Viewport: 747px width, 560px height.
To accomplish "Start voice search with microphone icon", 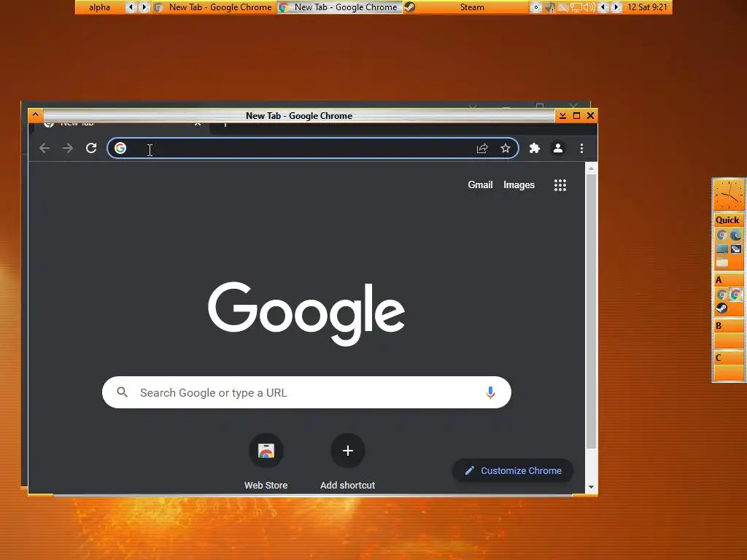I will (491, 392).
